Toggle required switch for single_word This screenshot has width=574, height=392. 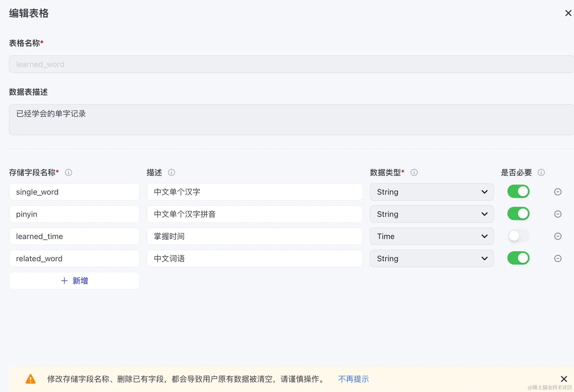[x=518, y=192]
